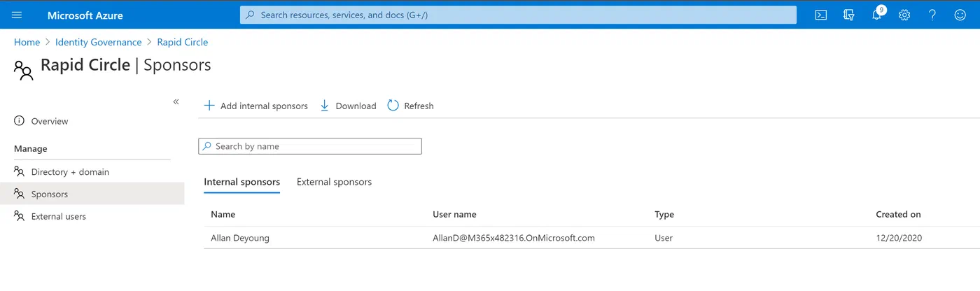Click the Refresh label in the toolbar
Screen dimensions: 980x291
419,106
